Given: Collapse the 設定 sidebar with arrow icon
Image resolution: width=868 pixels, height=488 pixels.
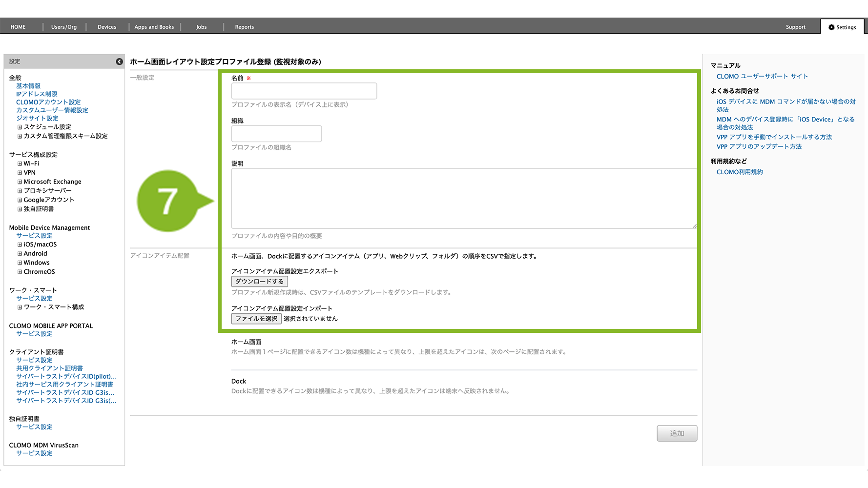Looking at the screenshot, I should tap(119, 61).
